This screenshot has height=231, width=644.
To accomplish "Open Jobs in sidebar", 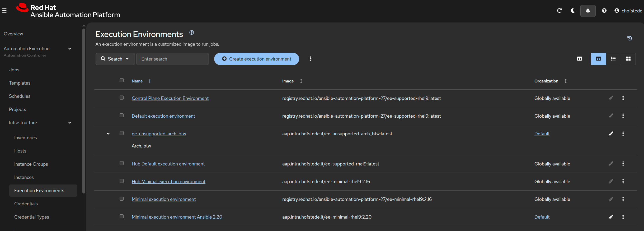I will coord(14,70).
